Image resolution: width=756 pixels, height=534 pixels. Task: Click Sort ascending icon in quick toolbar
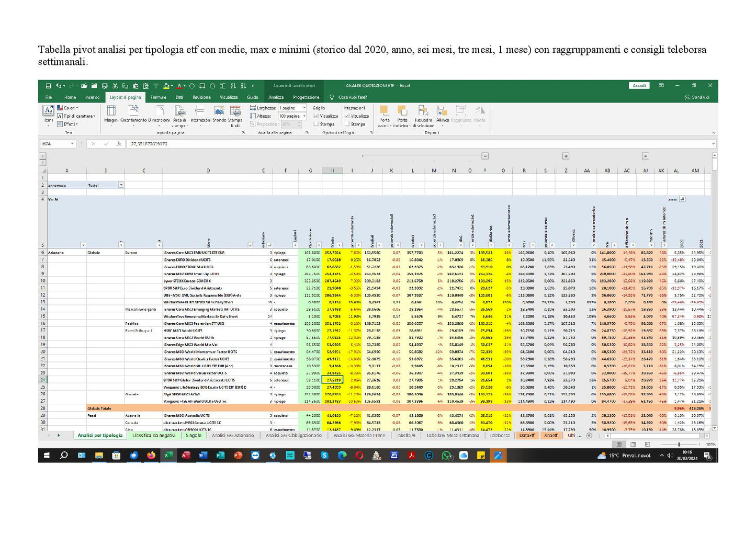point(233,86)
